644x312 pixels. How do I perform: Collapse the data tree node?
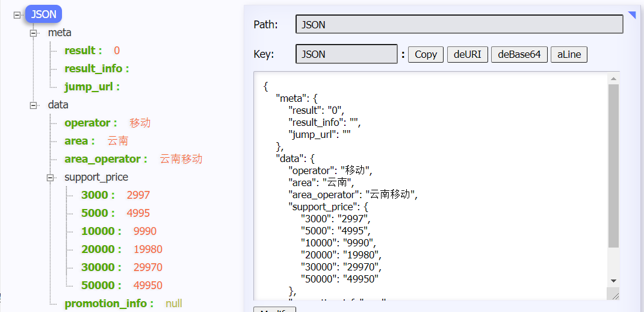tap(33, 105)
